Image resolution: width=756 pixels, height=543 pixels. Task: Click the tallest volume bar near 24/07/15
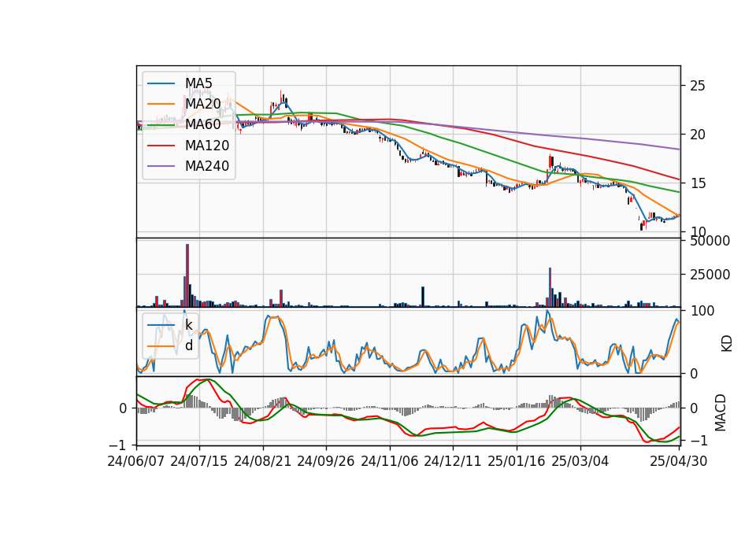point(187,275)
